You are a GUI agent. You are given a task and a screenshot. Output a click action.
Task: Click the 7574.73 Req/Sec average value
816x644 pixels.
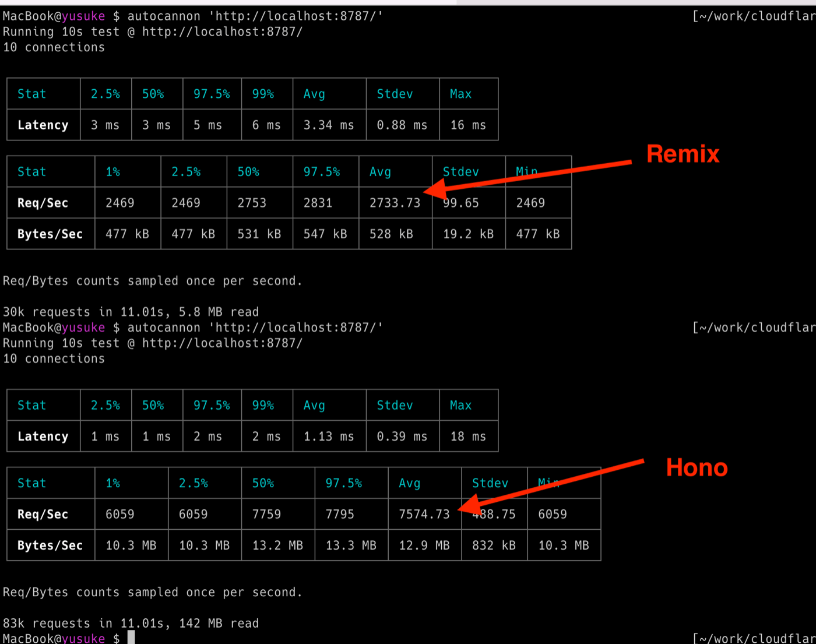pos(424,514)
